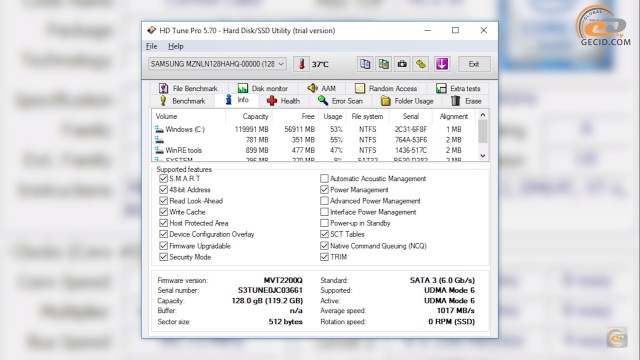640x360 pixels.
Task: Click volume list scroll up arrow
Action: click(x=483, y=115)
